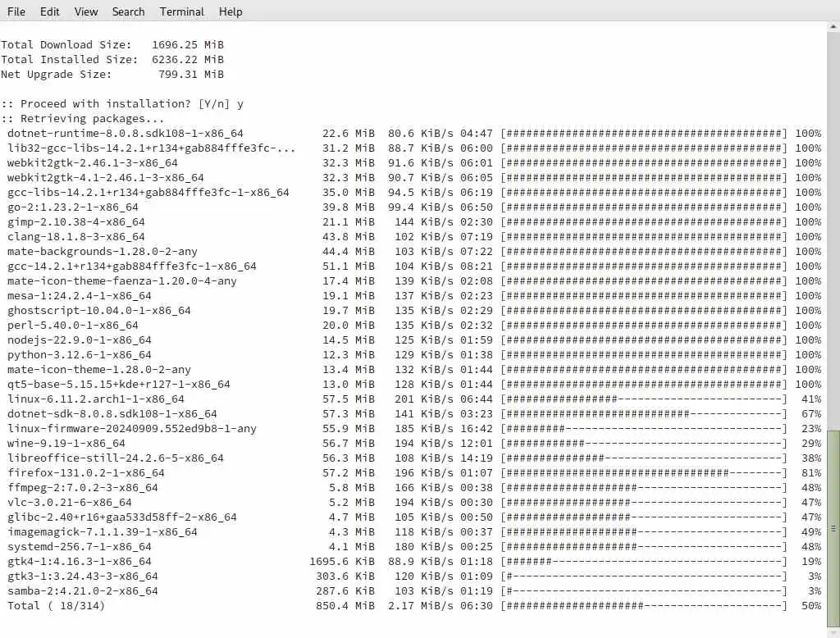This screenshot has height=638, width=840.
Task: Open the Terminal menu
Action: coord(181,11)
